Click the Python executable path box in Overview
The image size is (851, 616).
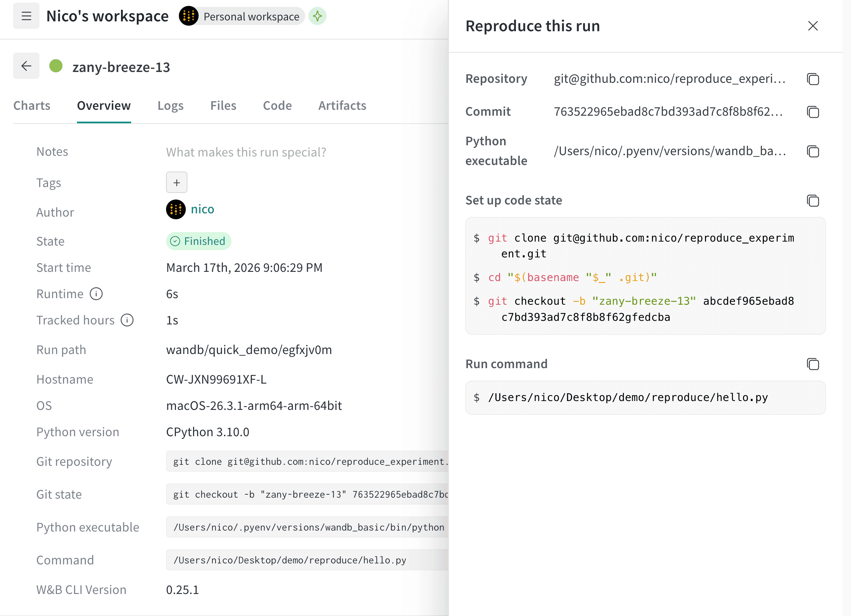(x=307, y=527)
